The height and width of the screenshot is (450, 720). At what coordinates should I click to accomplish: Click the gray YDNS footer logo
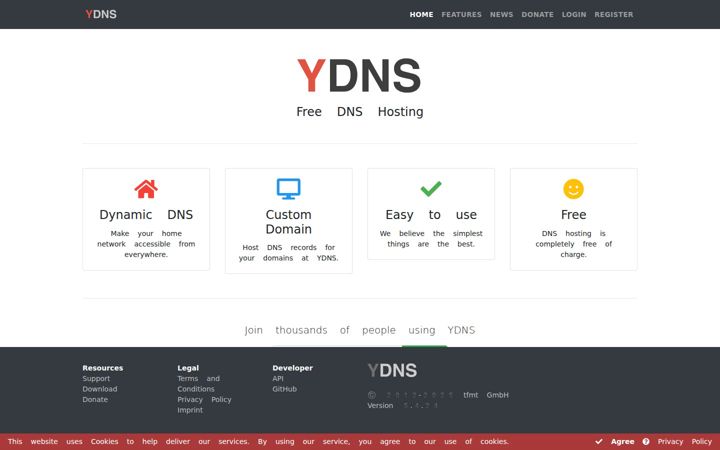coord(392,371)
